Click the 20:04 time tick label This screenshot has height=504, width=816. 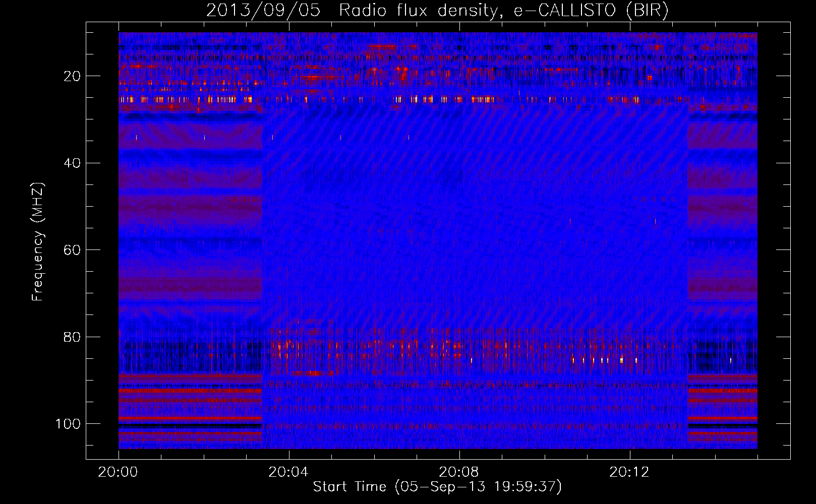pos(288,472)
